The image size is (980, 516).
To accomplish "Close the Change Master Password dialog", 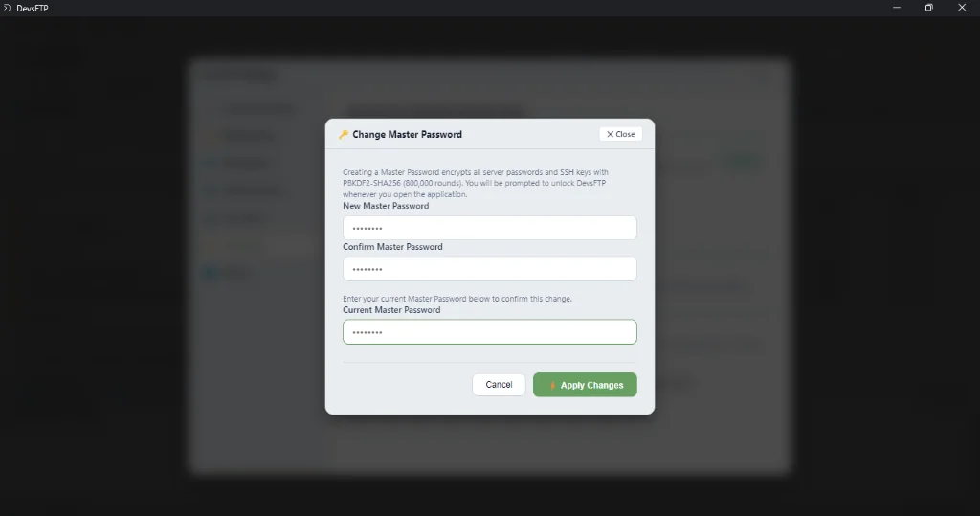I will (620, 134).
